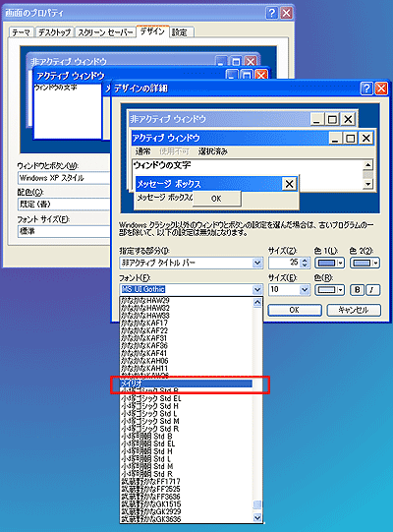
Task: Open ウィンドウとボタン dropdown in 画面のプロパティ
Action: tap(64, 178)
